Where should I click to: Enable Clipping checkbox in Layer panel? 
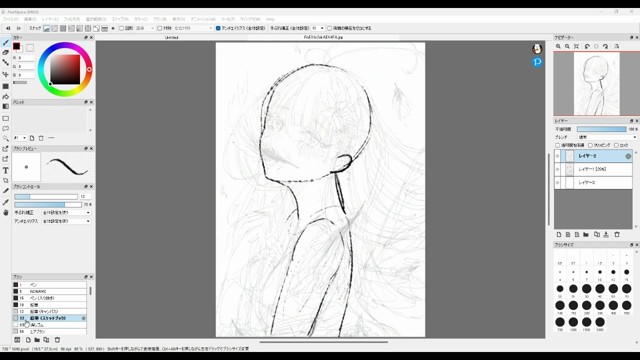click(590, 145)
